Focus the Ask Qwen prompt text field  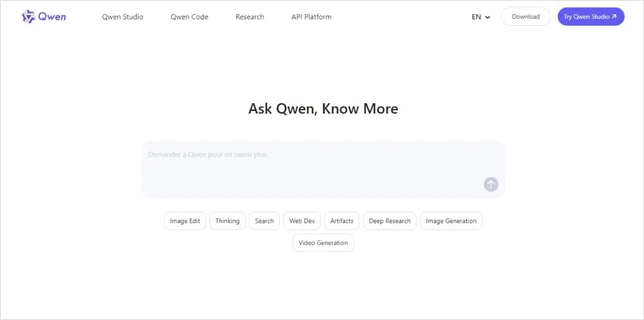309,174
